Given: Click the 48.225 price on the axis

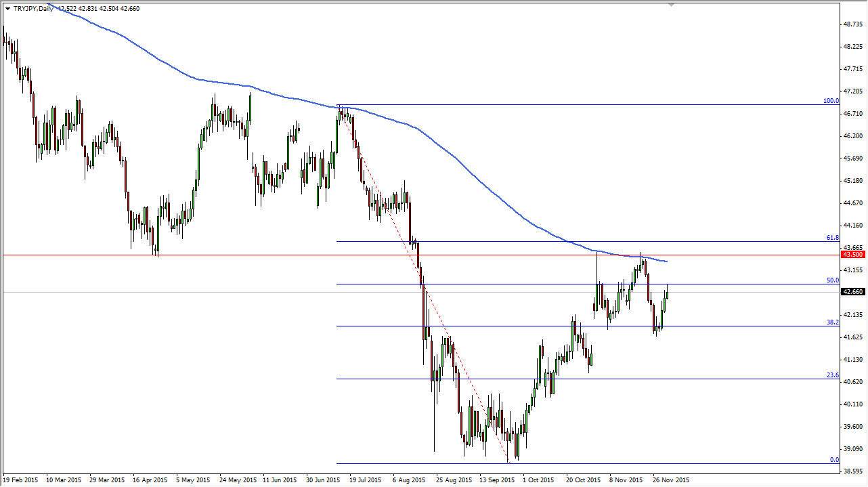Looking at the screenshot, I should coord(852,47).
